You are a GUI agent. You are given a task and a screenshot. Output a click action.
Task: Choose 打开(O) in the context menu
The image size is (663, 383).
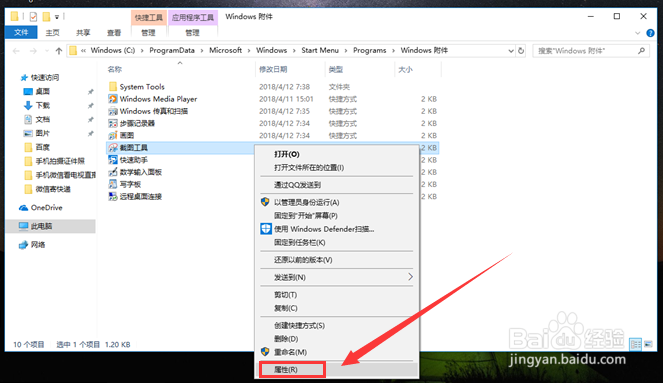[337, 154]
